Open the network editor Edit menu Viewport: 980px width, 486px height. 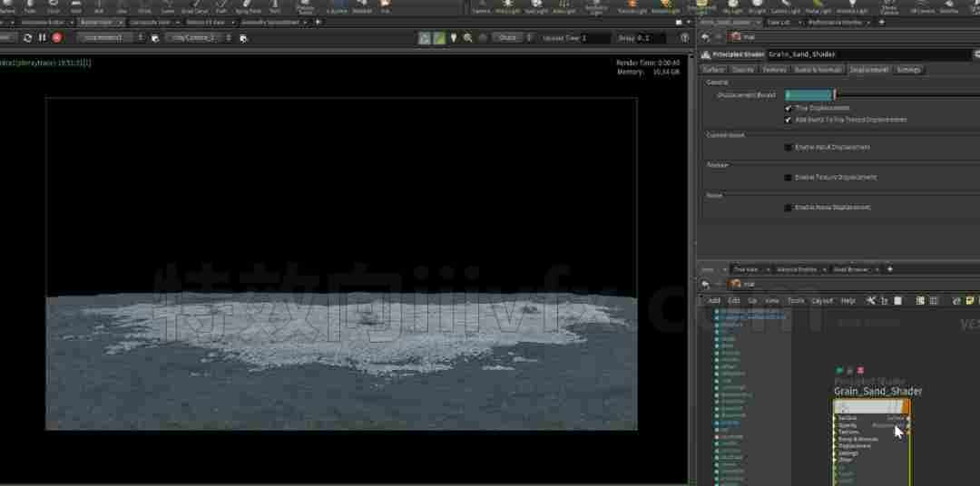click(734, 300)
